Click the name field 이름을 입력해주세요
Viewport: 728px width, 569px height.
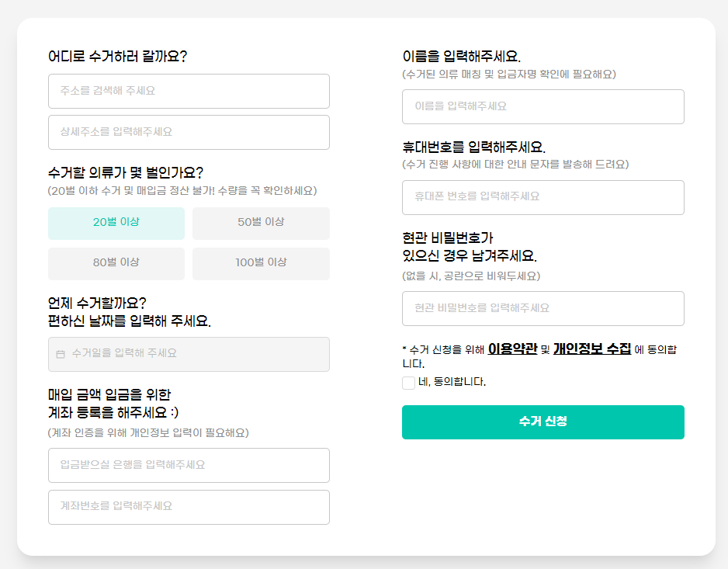[x=543, y=107]
